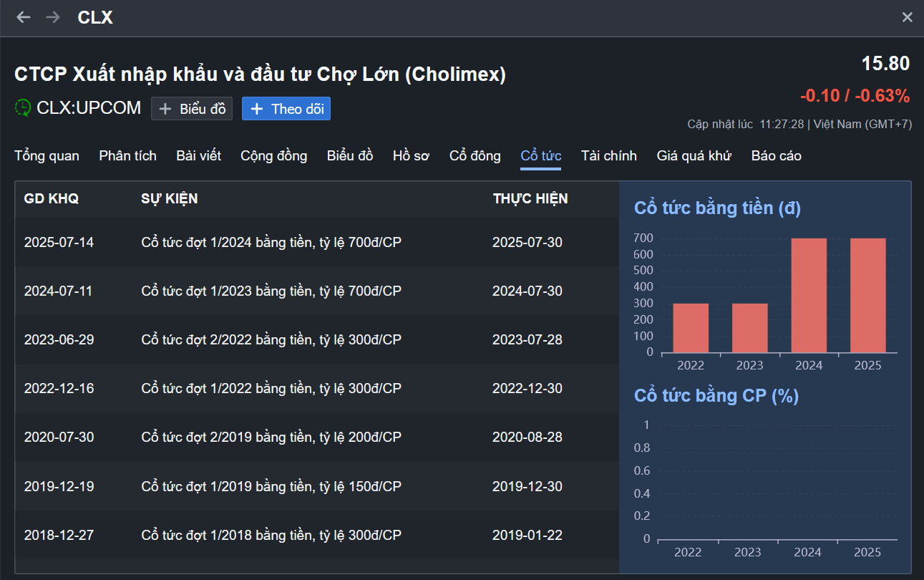The width and height of the screenshot is (924, 580).
Task: Select the 2022-12-16 ex-date cell
Action: 59,389
